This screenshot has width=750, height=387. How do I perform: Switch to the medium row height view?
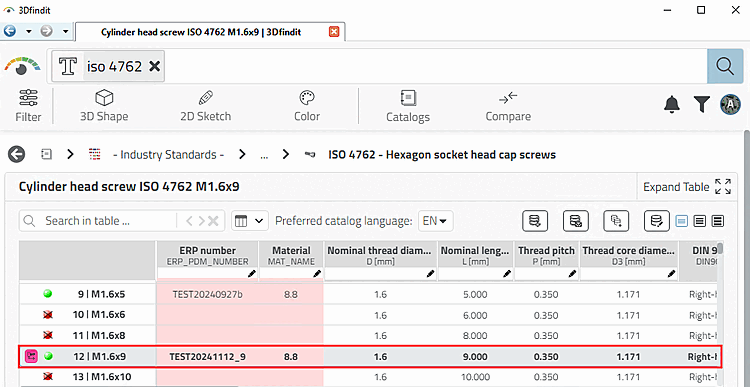pos(700,221)
